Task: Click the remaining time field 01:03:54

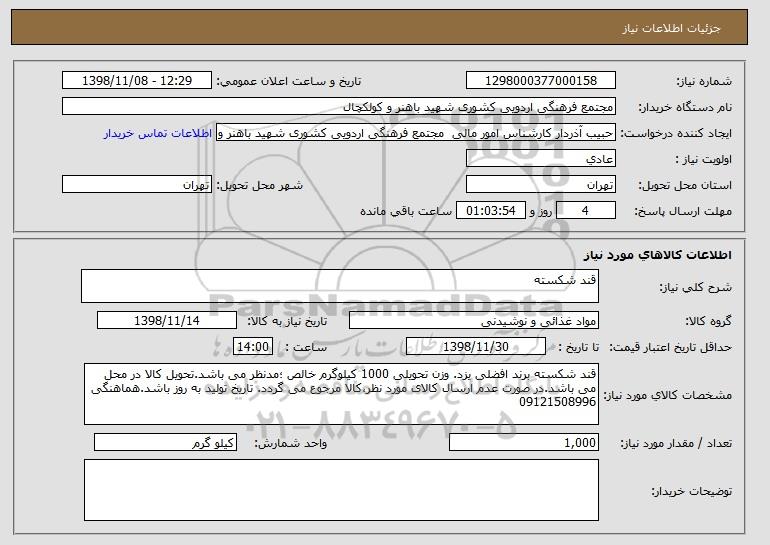Action: click(491, 211)
